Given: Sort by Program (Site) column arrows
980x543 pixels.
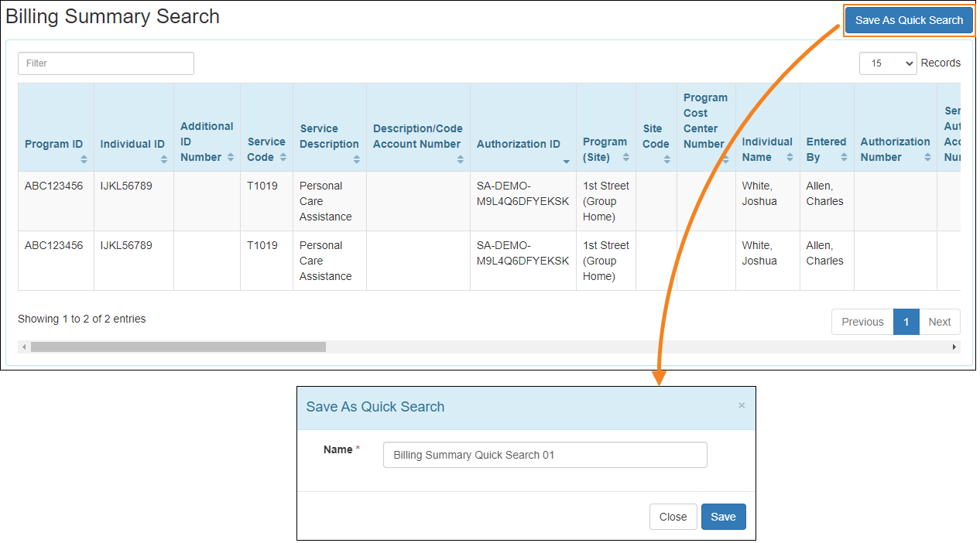Looking at the screenshot, I should 626,157.
